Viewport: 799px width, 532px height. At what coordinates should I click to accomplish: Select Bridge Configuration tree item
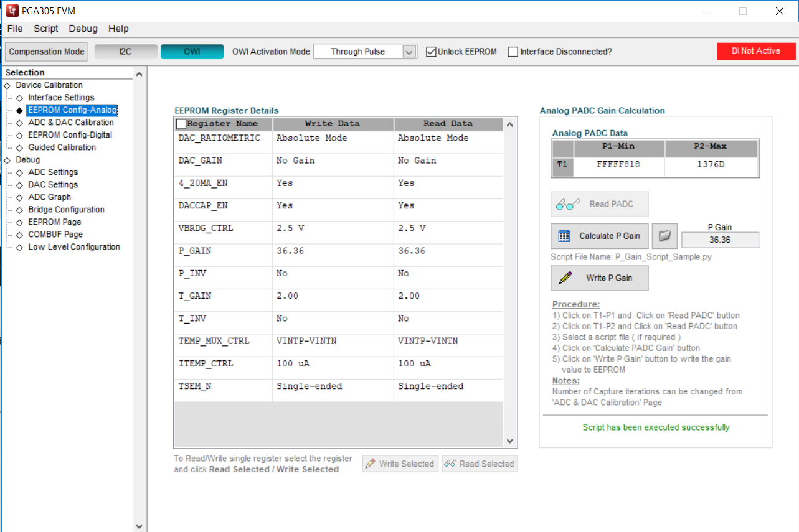(66, 210)
